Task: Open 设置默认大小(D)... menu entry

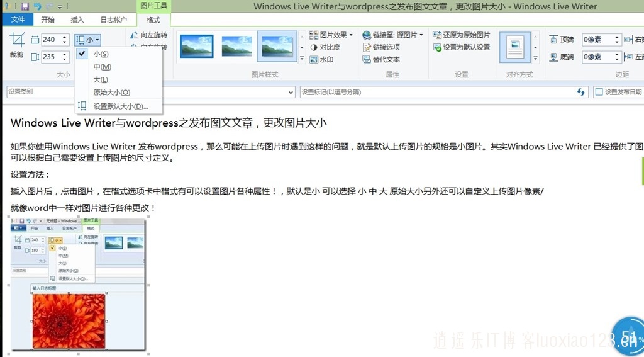Action: pos(119,106)
